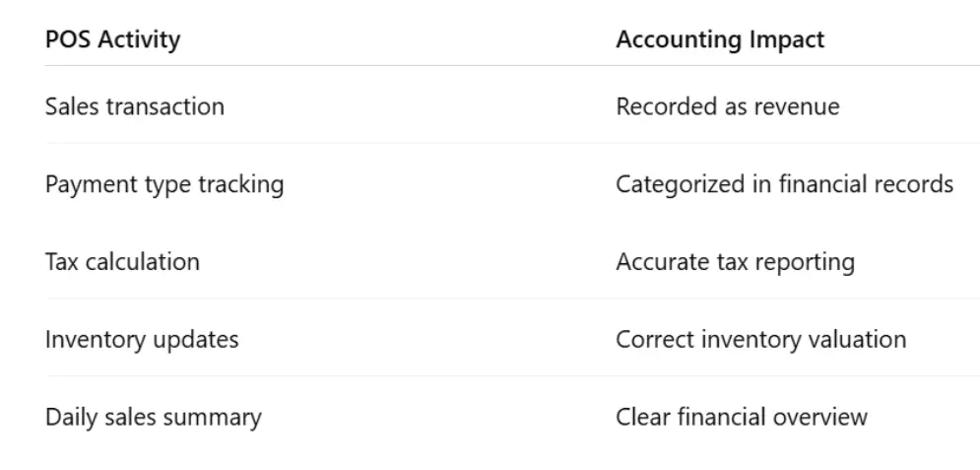Select the Daily sales summary cell
This screenshot has height=470, width=980.
153,417
